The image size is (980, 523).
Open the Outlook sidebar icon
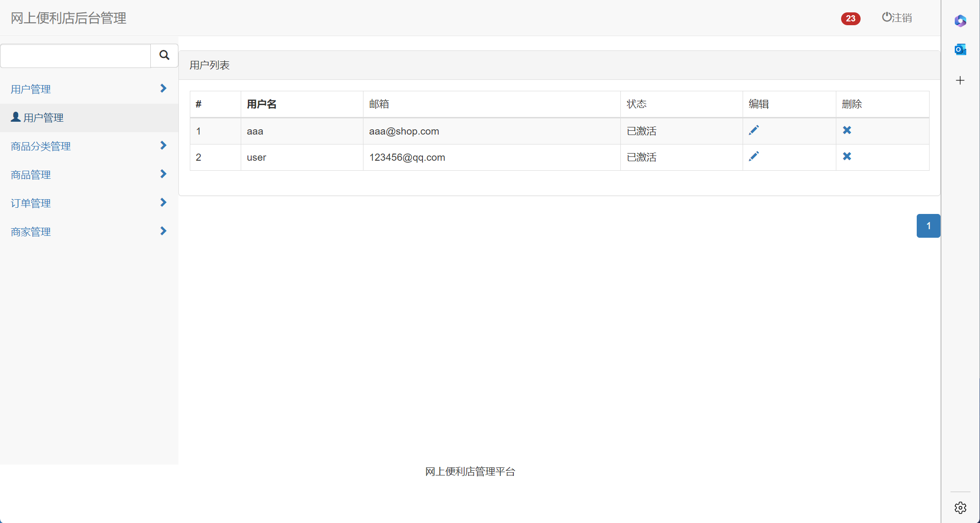tap(960, 49)
